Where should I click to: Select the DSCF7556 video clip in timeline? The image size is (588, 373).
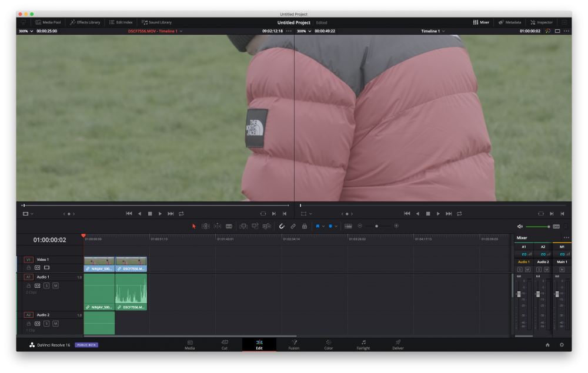[131, 264]
